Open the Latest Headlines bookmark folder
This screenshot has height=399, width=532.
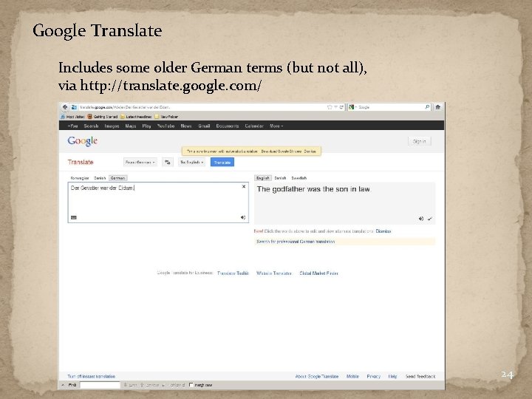(136, 117)
